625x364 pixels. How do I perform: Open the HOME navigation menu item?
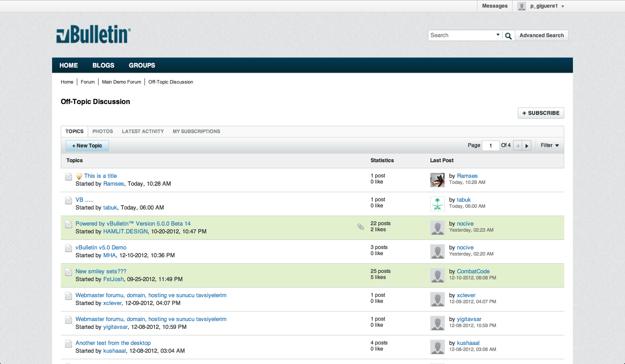69,66
